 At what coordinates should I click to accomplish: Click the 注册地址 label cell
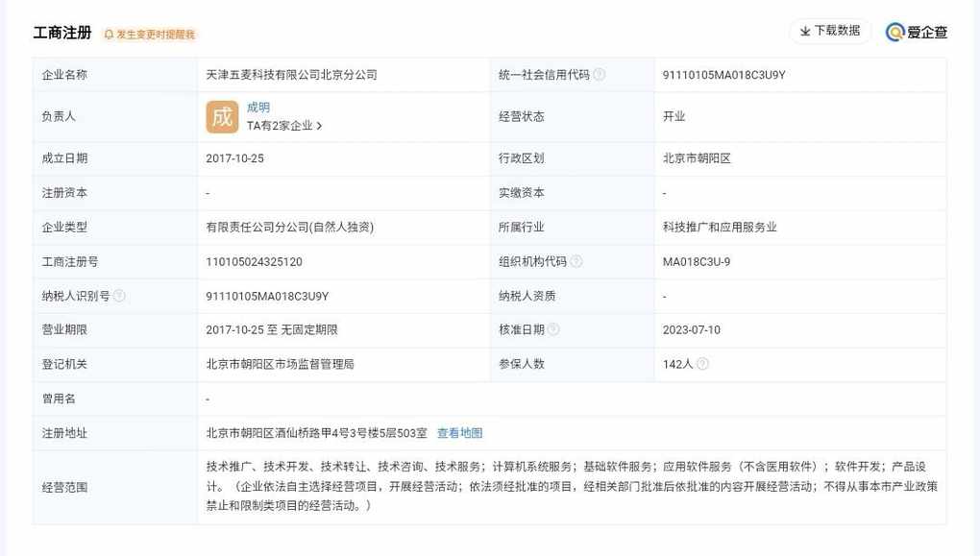point(115,433)
